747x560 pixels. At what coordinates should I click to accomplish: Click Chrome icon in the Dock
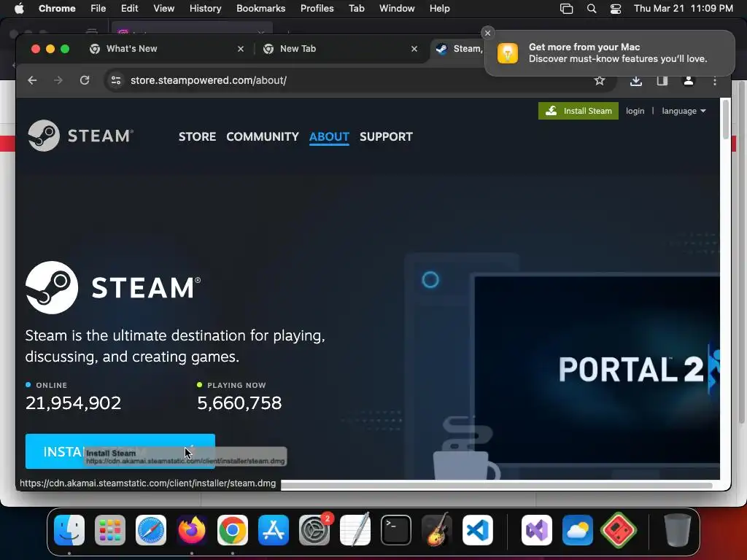[x=233, y=530]
